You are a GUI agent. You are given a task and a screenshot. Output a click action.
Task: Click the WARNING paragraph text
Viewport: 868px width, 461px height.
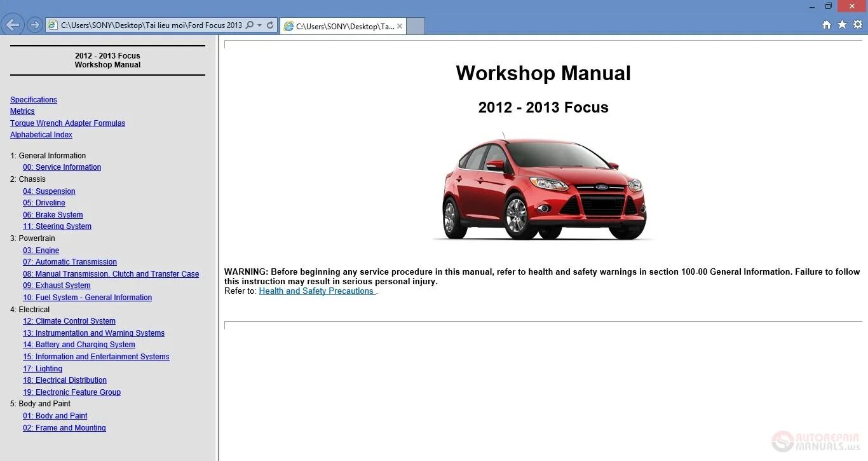pos(542,277)
